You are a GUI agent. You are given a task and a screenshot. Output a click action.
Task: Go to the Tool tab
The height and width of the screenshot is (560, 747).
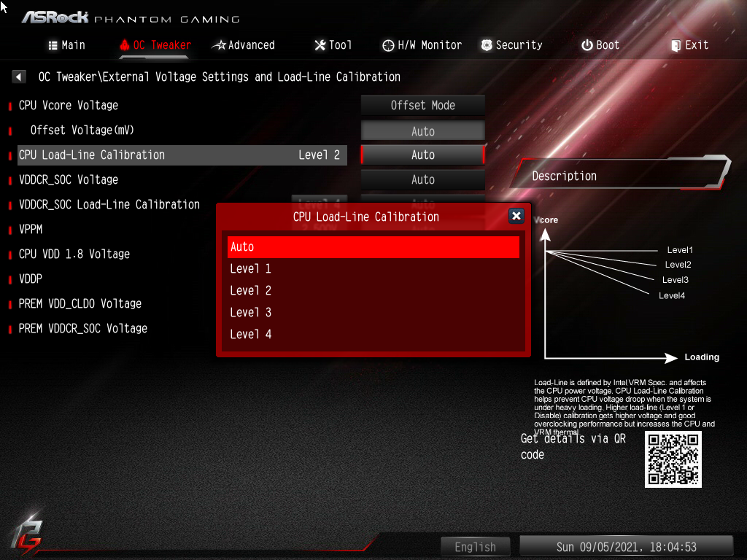click(333, 45)
